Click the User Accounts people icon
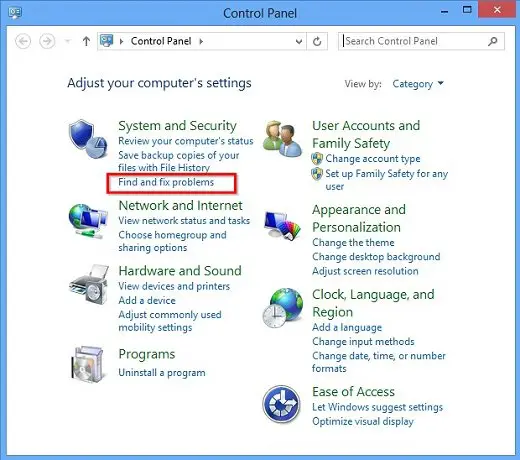520x460 pixels. coord(282,139)
